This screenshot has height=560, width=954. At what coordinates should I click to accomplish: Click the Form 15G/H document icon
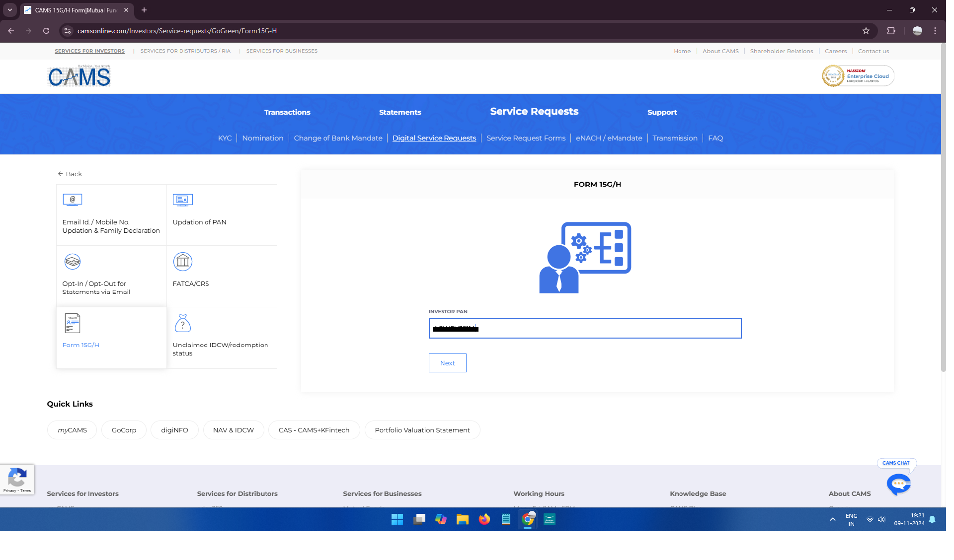73,322
